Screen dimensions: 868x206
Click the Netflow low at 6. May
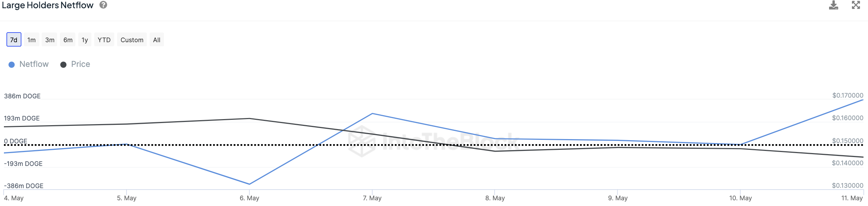pyautogui.click(x=249, y=184)
